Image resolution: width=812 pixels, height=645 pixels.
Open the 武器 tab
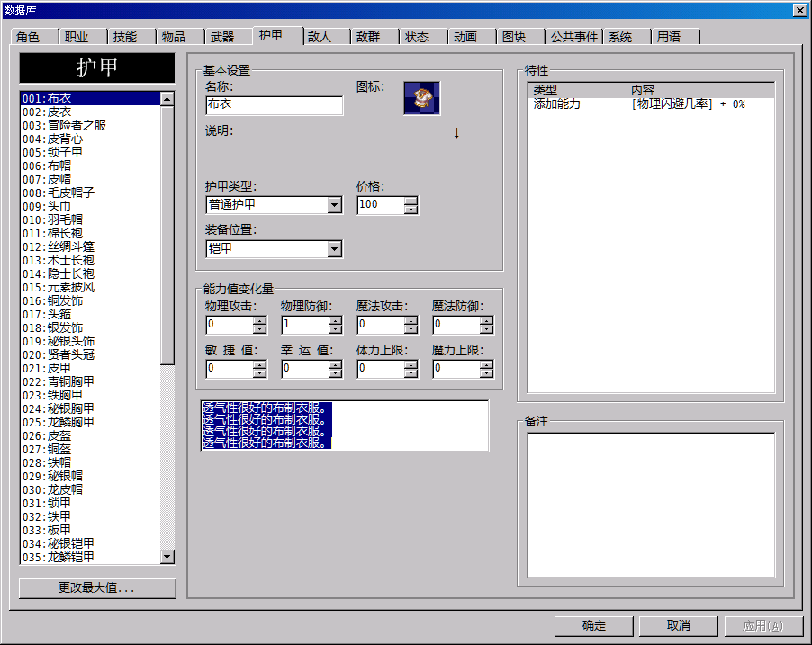click(229, 37)
